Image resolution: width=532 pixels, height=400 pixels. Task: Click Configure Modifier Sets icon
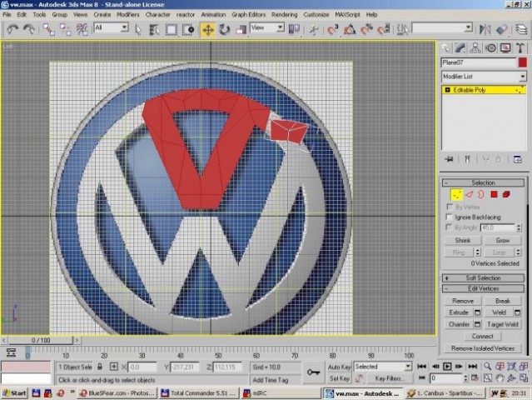(x=517, y=159)
